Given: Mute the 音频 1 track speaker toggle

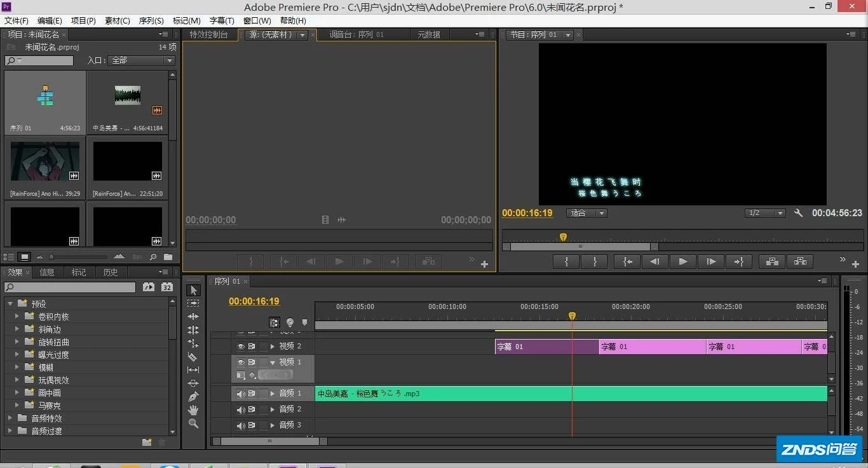Looking at the screenshot, I should click(x=240, y=393).
